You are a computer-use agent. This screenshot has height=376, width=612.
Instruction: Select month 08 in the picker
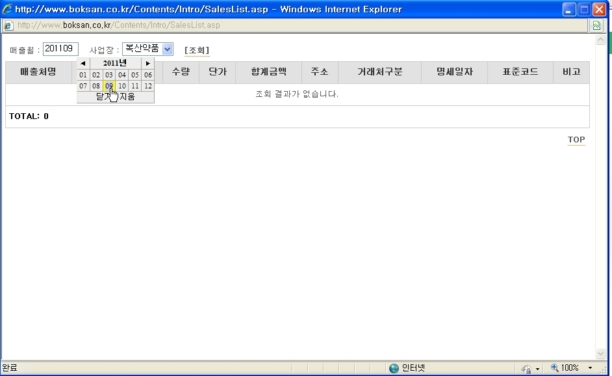click(96, 86)
